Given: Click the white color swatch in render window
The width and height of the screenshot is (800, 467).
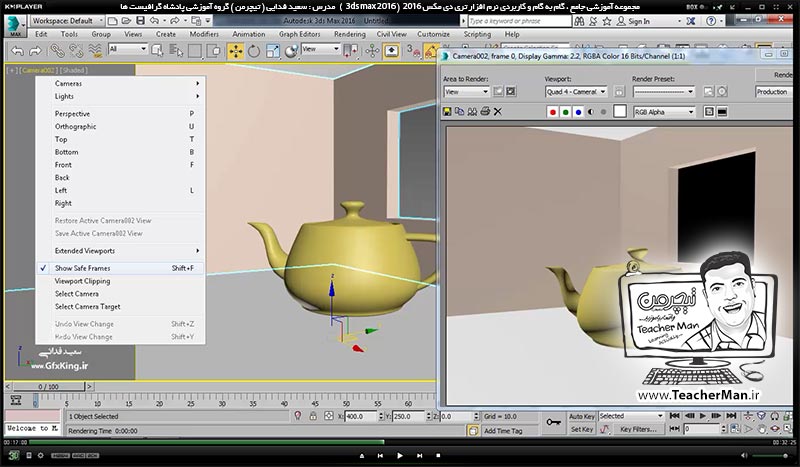Looking at the screenshot, I should (619, 111).
